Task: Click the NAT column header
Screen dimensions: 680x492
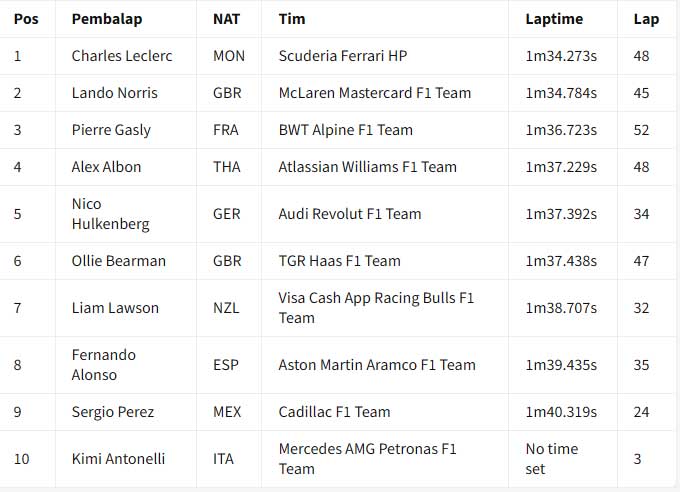Action: click(x=226, y=19)
